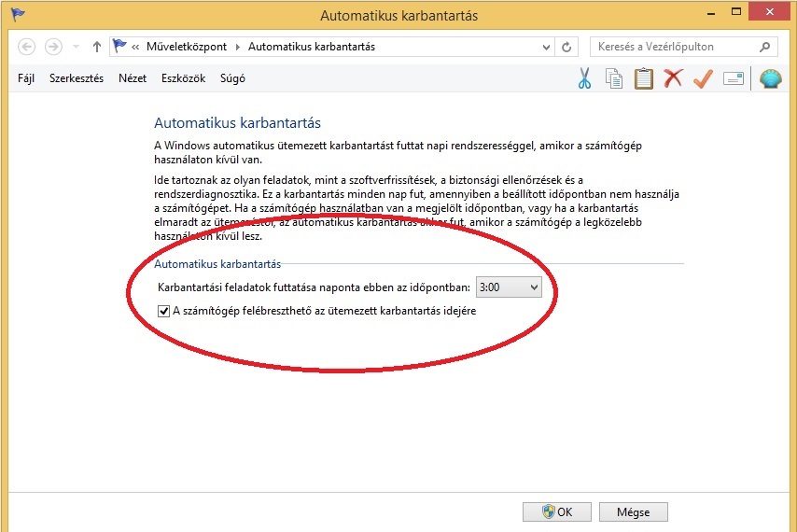797x532 pixels.
Task: Open the Súgó menu
Action: 232,78
